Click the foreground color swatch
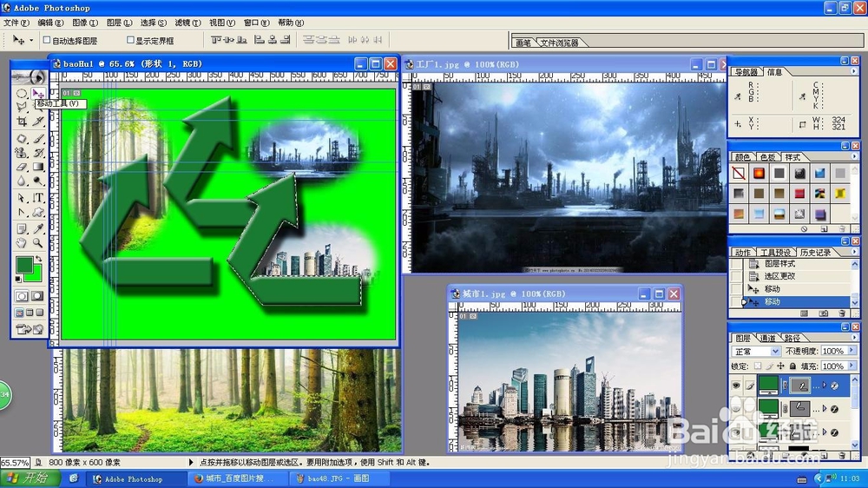Screen dimensions: 868x488 pyautogui.click(x=23, y=264)
